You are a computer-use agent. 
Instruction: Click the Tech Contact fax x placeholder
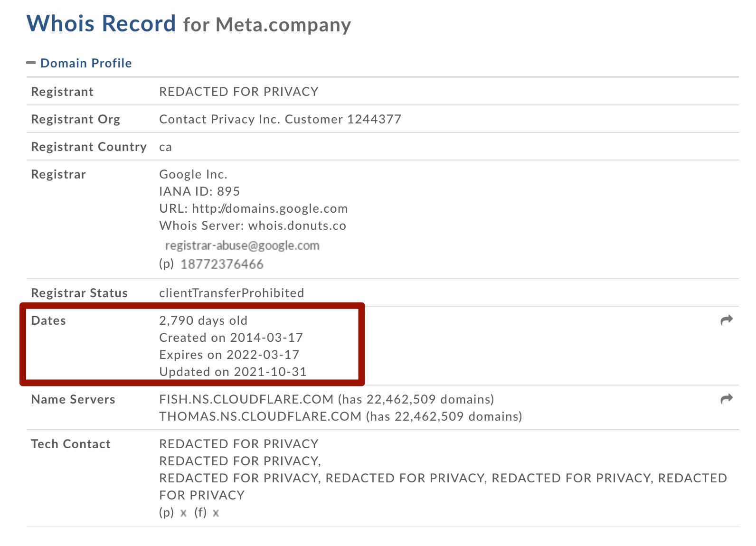(x=216, y=513)
